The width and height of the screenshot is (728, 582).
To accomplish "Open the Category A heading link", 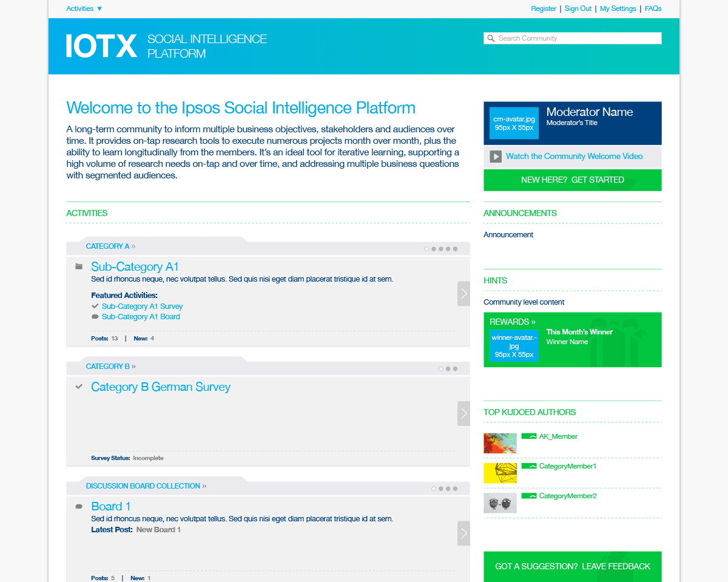I will [110, 246].
